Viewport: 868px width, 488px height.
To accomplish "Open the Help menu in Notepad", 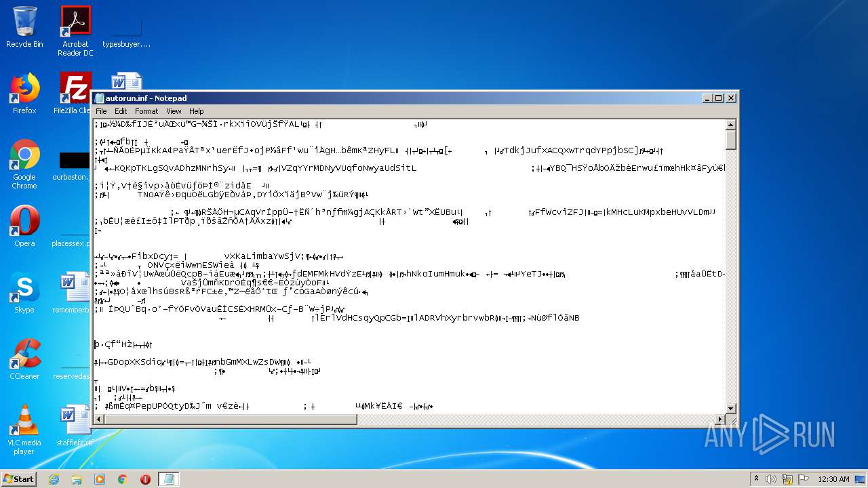I will pyautogui.click(x=197, y=111).
